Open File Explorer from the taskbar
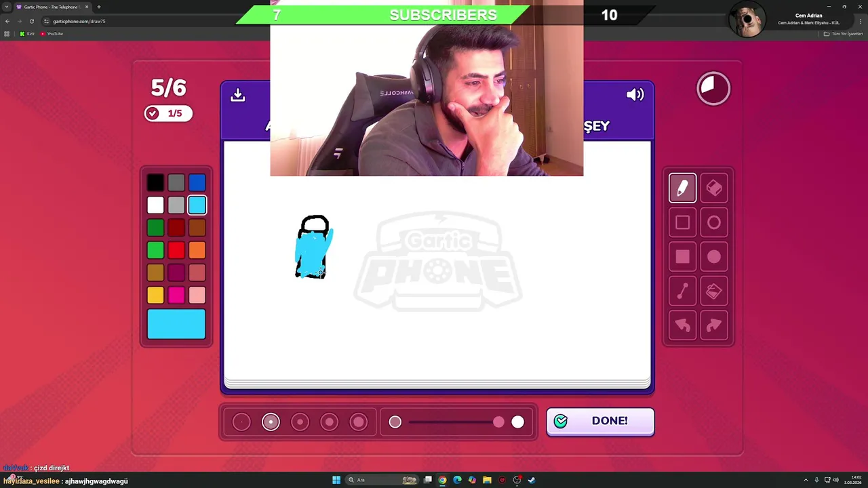 point(487,480)
